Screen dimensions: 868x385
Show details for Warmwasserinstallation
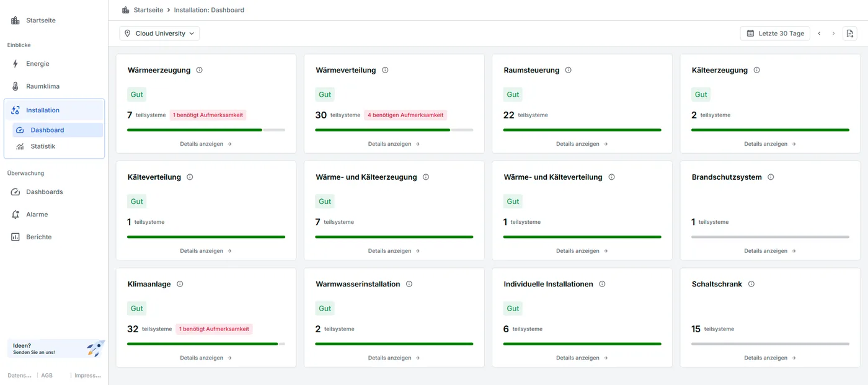tap(394, 358)
